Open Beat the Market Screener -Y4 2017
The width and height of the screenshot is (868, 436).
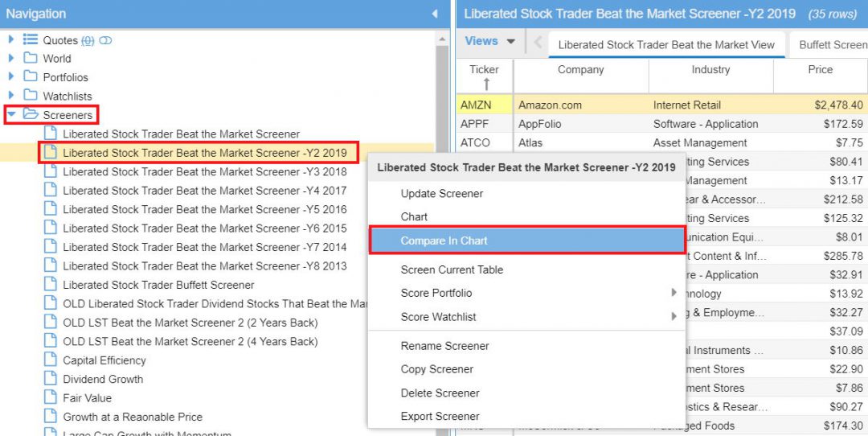coord(205,191)
